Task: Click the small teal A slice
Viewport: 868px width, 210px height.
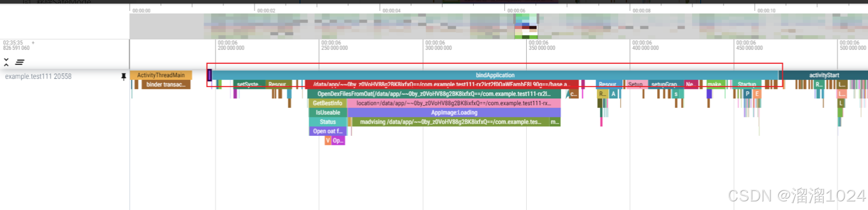Action: [614, 94]
